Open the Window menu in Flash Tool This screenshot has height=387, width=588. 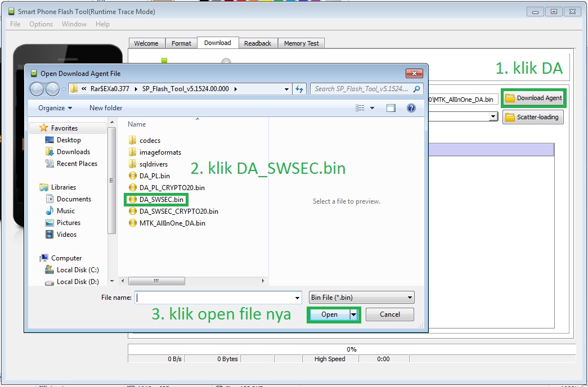click(x=74, y=24)
